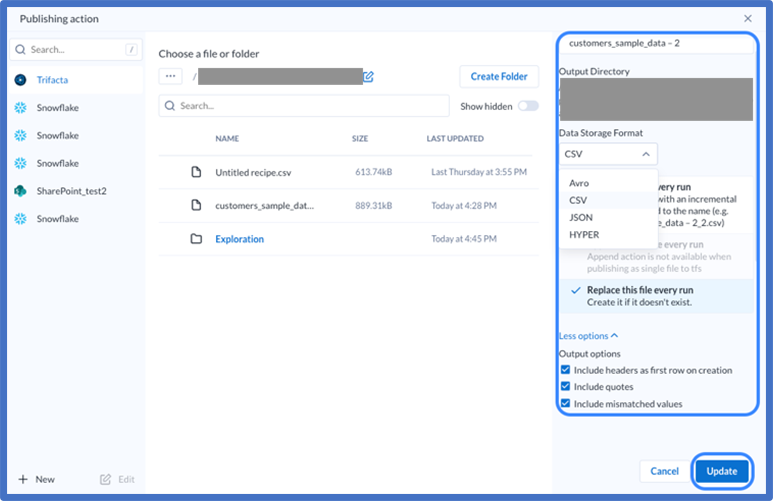Sort files by SIZE column
Image resolution: width=773 pixels, height=501 pixels.
(x=360, y=139)
